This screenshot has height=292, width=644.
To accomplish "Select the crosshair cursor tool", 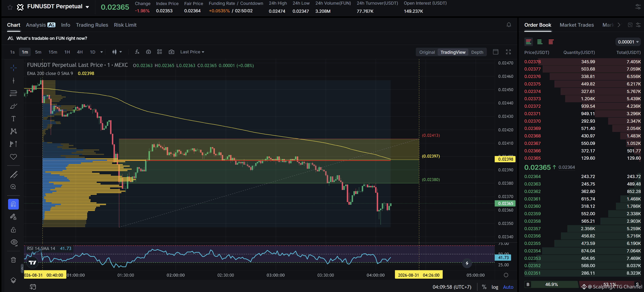I will [x=14, y=68].
